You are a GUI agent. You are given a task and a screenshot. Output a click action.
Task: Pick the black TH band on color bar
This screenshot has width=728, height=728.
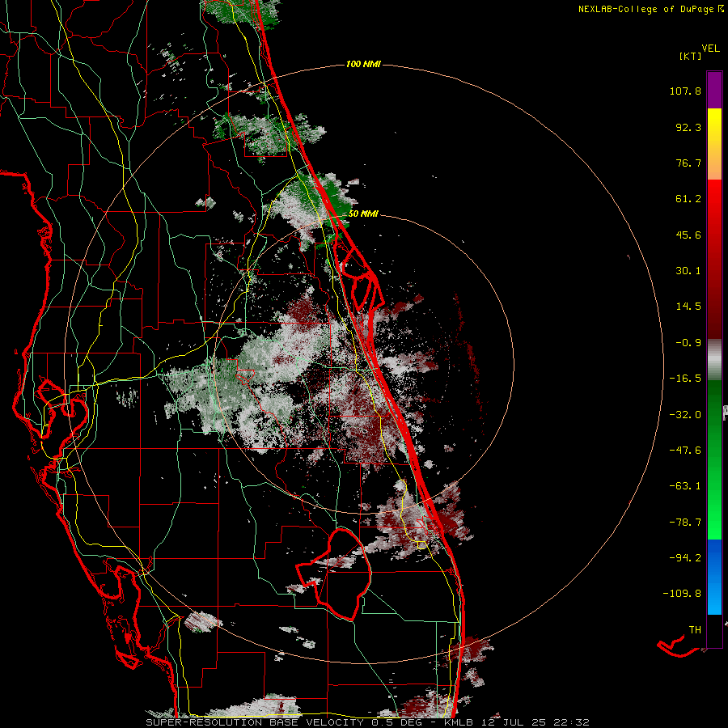[714, 630]
